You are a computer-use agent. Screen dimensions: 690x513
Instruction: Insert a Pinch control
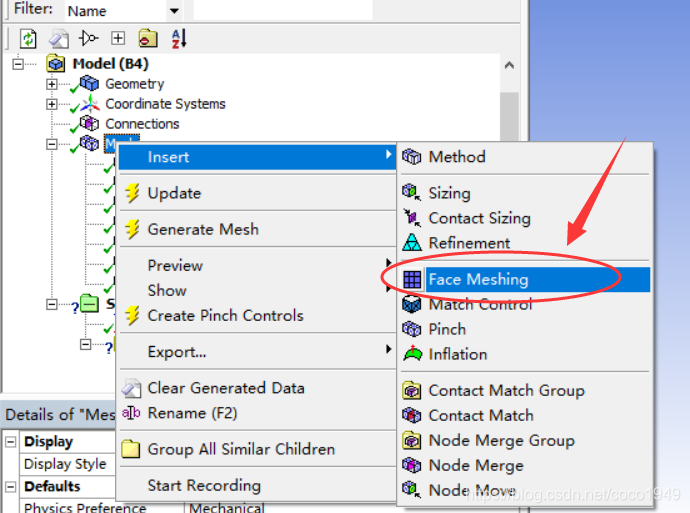[525, 329]
